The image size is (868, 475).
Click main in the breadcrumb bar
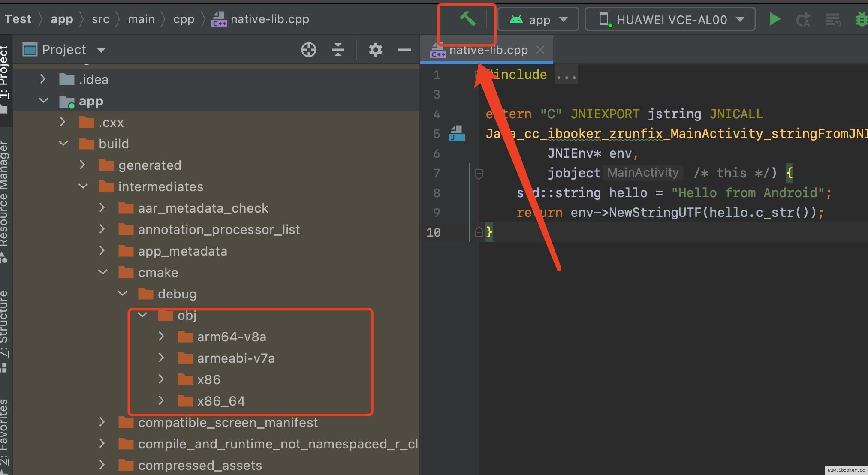141,19
